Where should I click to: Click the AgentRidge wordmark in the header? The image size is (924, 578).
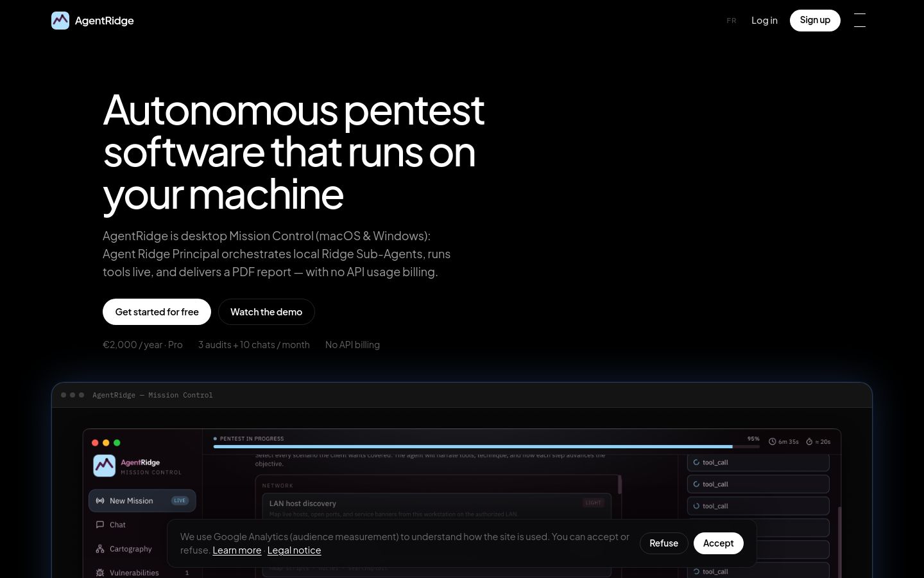(105, 21)
